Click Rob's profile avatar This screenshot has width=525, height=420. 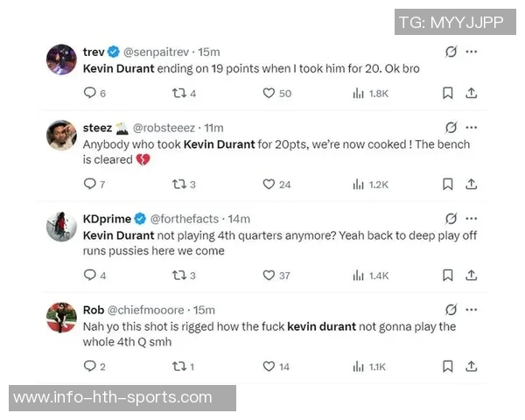[61, 317]
